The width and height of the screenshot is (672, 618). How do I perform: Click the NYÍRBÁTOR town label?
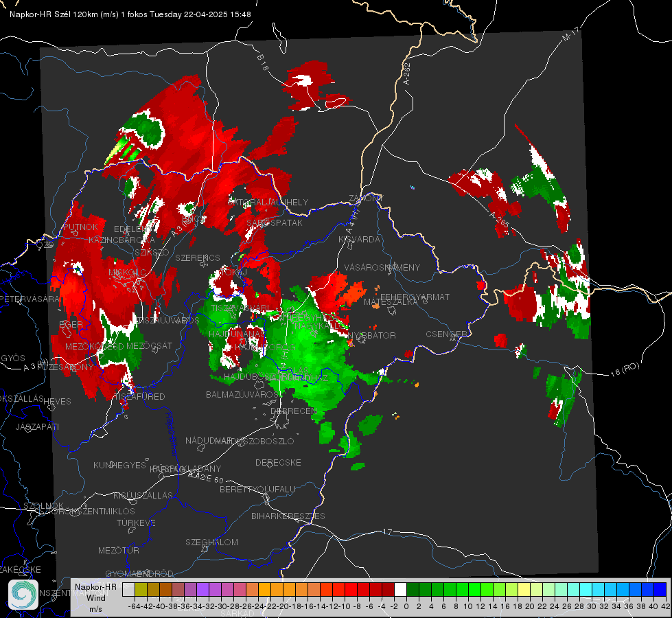pos(372,335)
